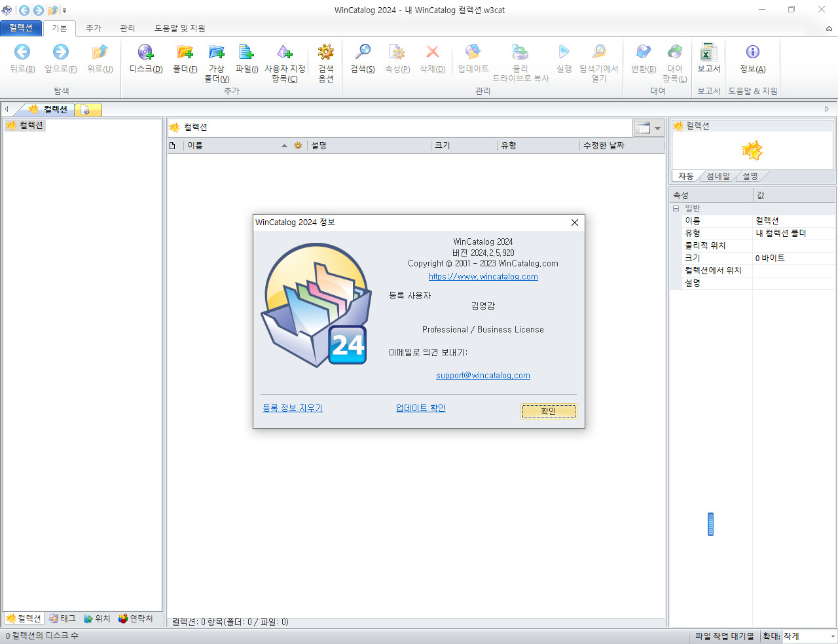
Task: Open the https://www.wincatalog.com link
Action: tap(483, 277)
